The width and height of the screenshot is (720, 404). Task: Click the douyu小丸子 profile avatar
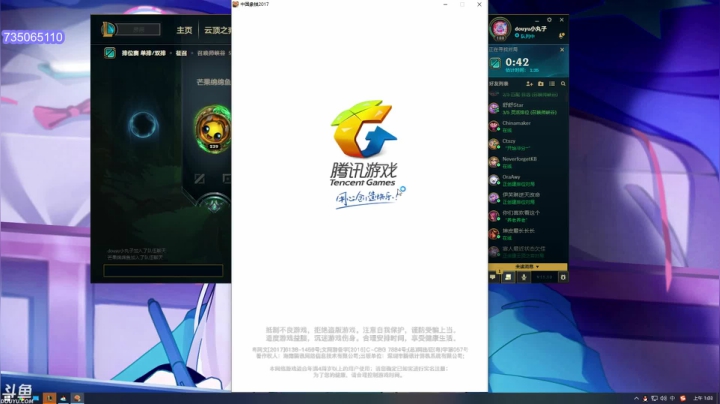pos(500,29)
